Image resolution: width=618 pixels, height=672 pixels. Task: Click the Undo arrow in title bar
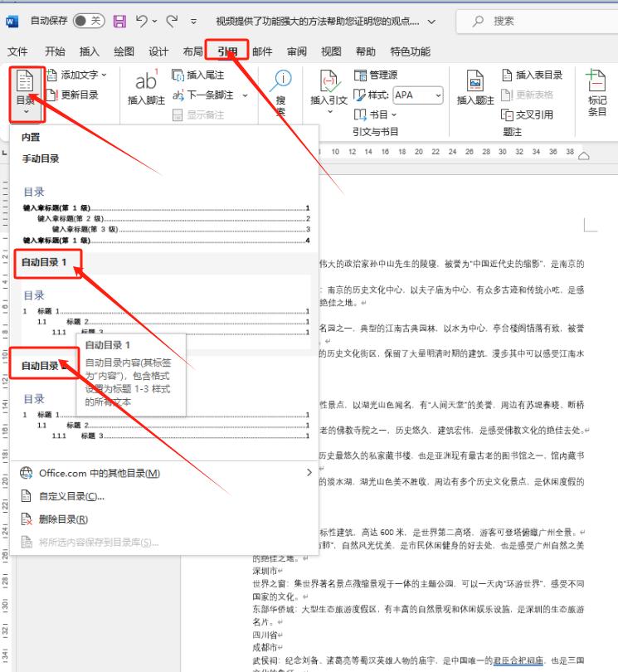pos(142,20)
